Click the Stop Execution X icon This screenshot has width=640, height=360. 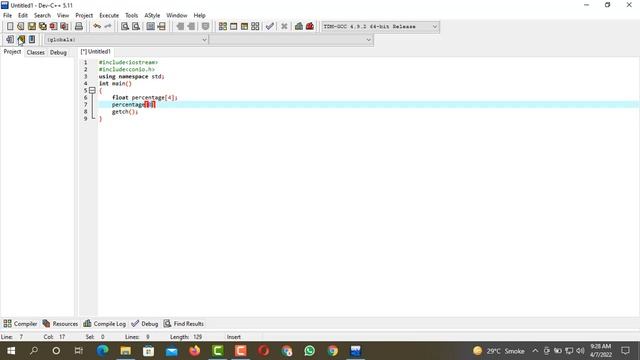(284, 27)
